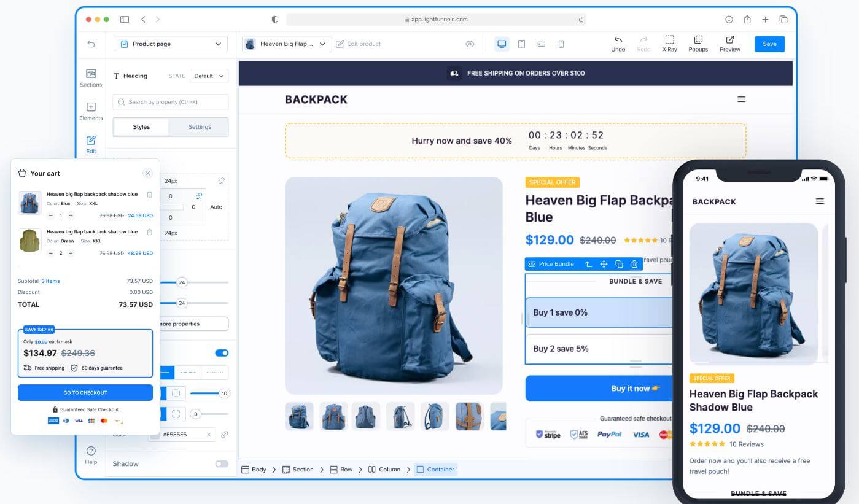Open the Sections panel in the sidebar
The height and width of the screenshot is (504, 859).
click(91, 78)
